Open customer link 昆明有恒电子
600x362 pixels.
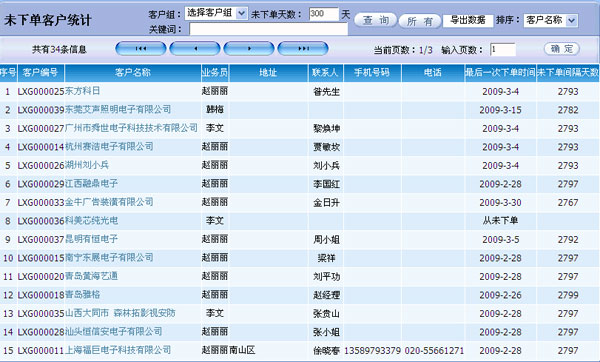(x=91, y=239)
